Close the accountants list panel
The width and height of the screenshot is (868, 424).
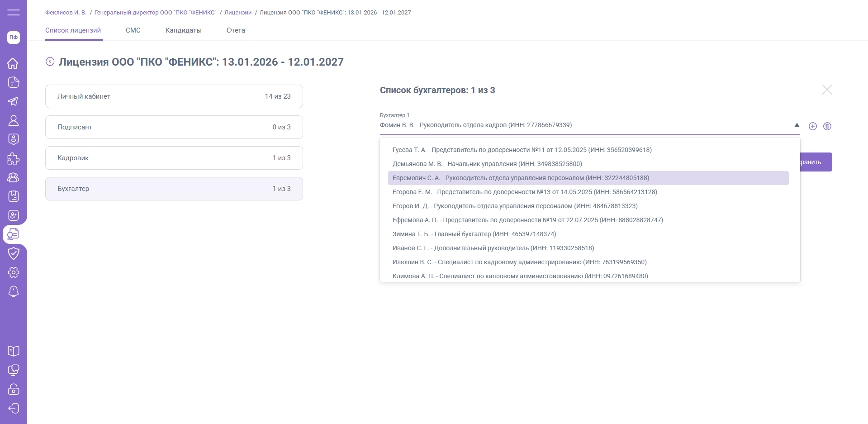pyautogui.click(x=827, y=90)
